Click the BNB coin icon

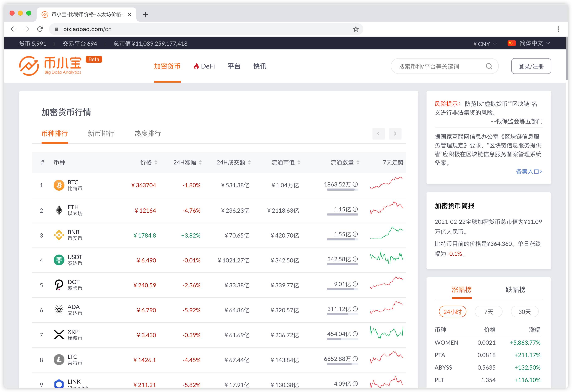(x=59, y=235)
